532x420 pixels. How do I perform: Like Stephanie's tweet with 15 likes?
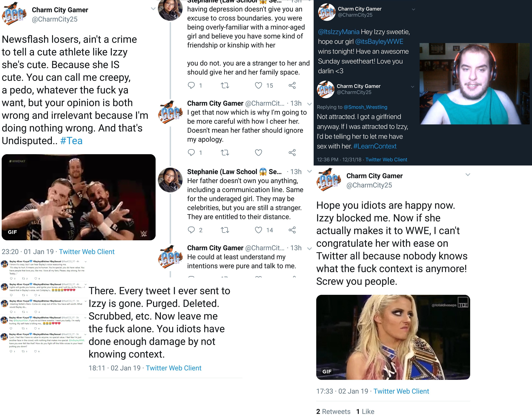258,86
